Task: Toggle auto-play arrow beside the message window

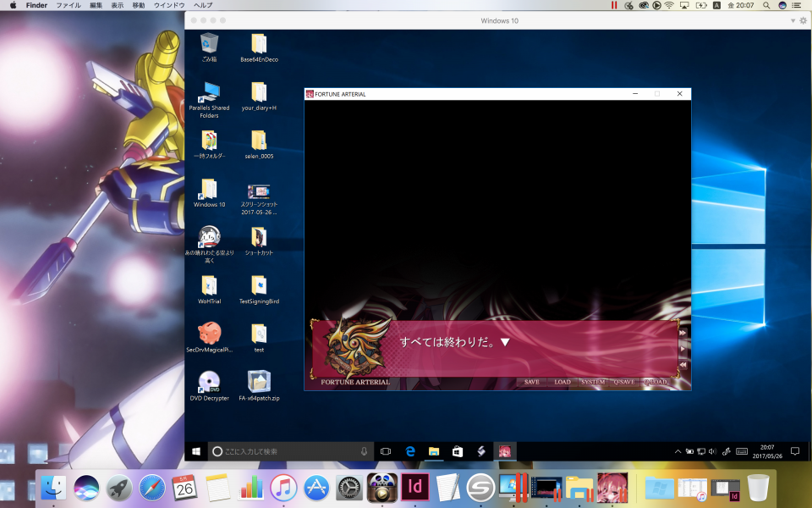Action: point(683,348)
